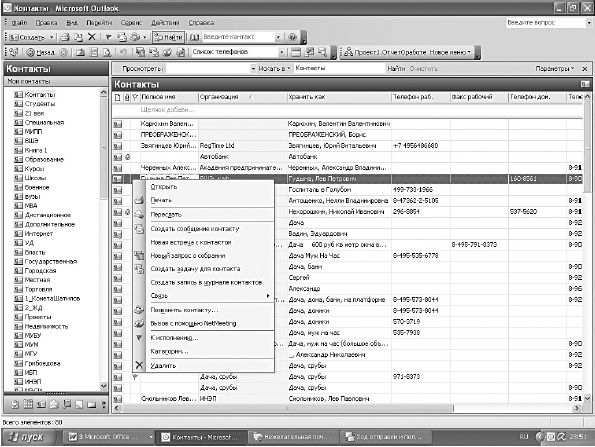Open the Параметры dropdown in find bar

(554, 69)
